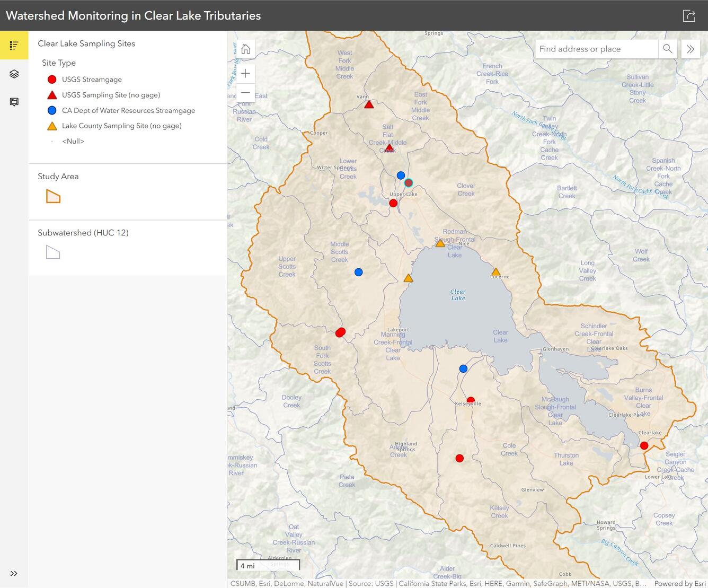Click the USGS Sampling Site red triangle legend symbol
This screenshot has width=708, height=588.
point(51,94)
